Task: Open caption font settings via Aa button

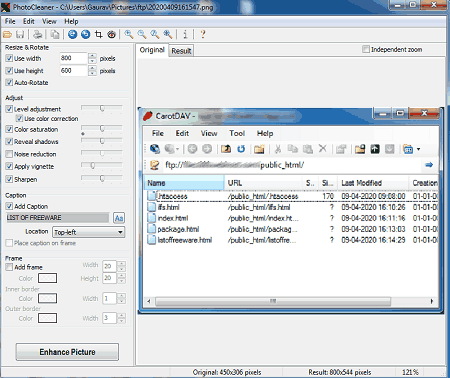Action: pyautogui.click(x=119, y=218)
